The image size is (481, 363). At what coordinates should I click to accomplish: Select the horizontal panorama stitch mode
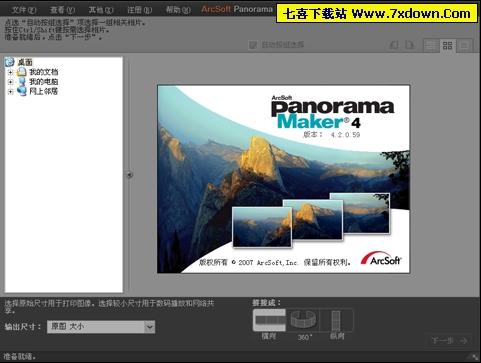click(269, 320)
